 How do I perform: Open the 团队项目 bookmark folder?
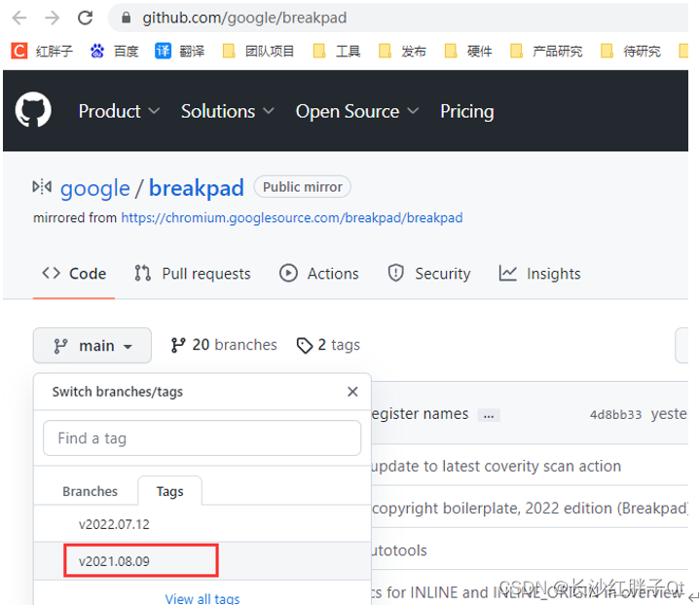tap(258, 51)
